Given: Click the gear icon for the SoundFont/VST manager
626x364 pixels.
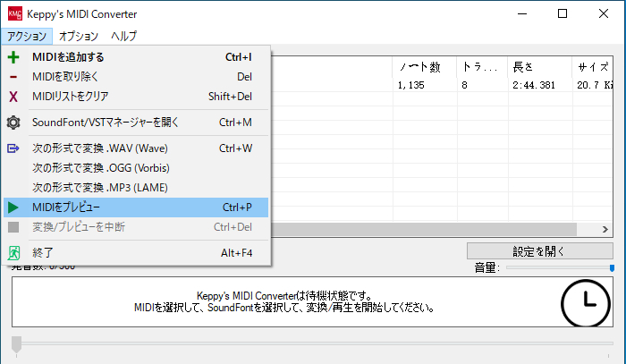Looking at the screenshot, I should (13, 123).
